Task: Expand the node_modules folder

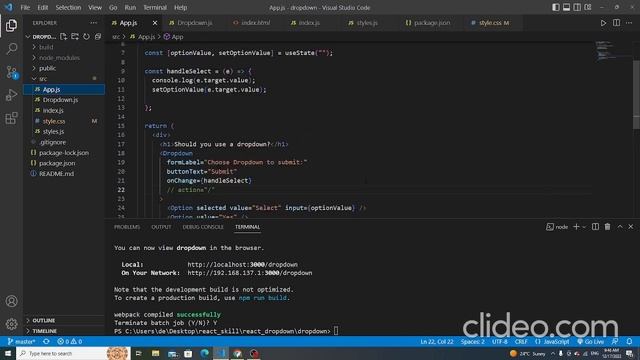Action: coord(59,58)
